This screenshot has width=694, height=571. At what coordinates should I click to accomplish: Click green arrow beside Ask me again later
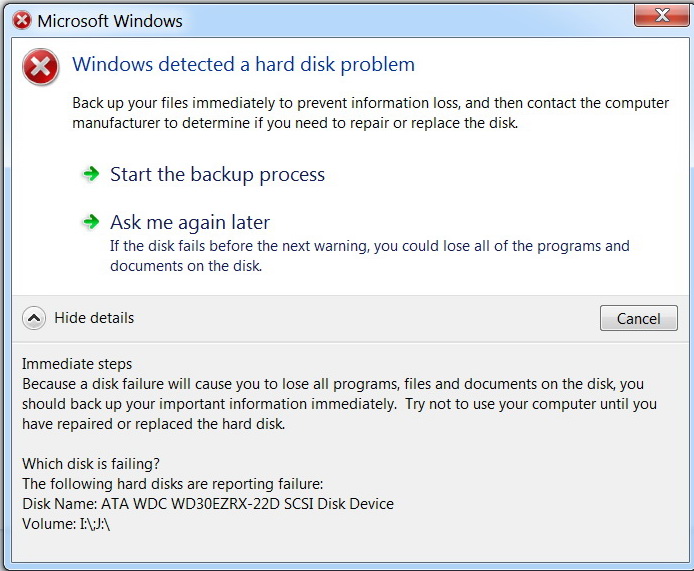coord(91,222)
